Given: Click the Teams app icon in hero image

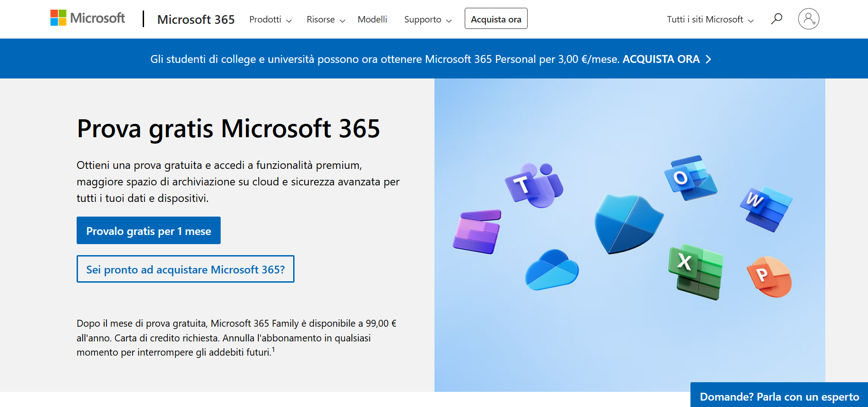Looking at the screenshot, I should point(534,185).
